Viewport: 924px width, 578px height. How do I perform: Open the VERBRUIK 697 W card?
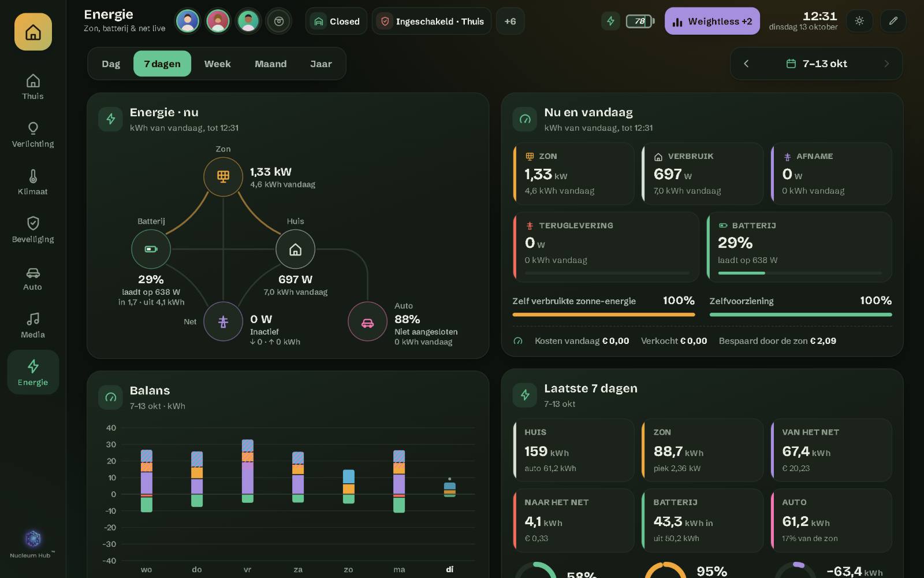(x=702, y=173)
